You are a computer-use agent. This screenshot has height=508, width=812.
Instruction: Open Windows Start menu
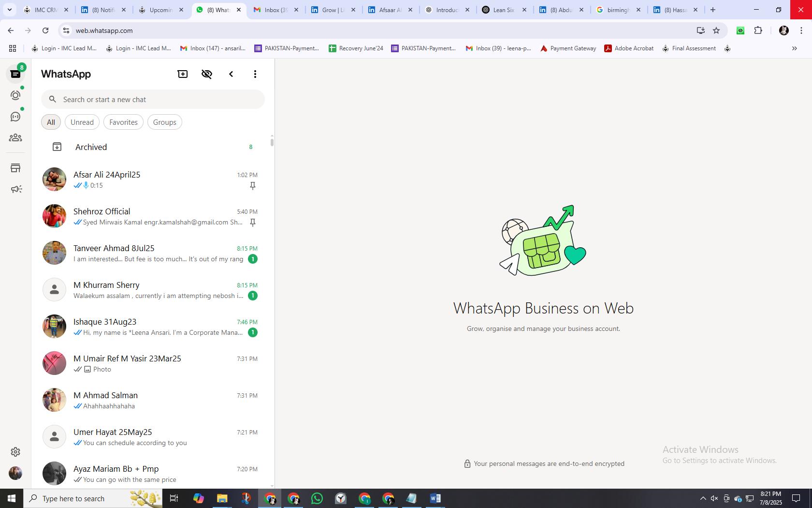12,498
